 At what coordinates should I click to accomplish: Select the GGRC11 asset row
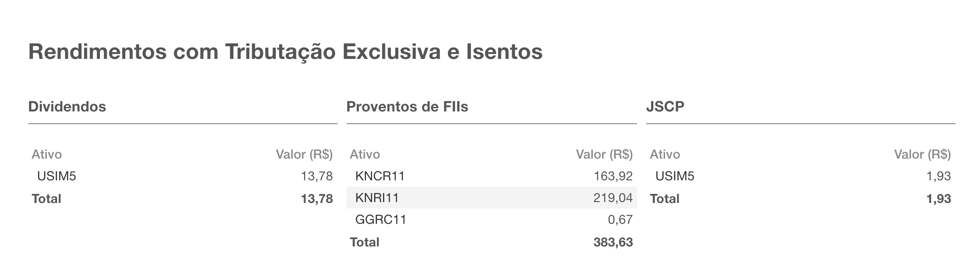tap(381, 220)
